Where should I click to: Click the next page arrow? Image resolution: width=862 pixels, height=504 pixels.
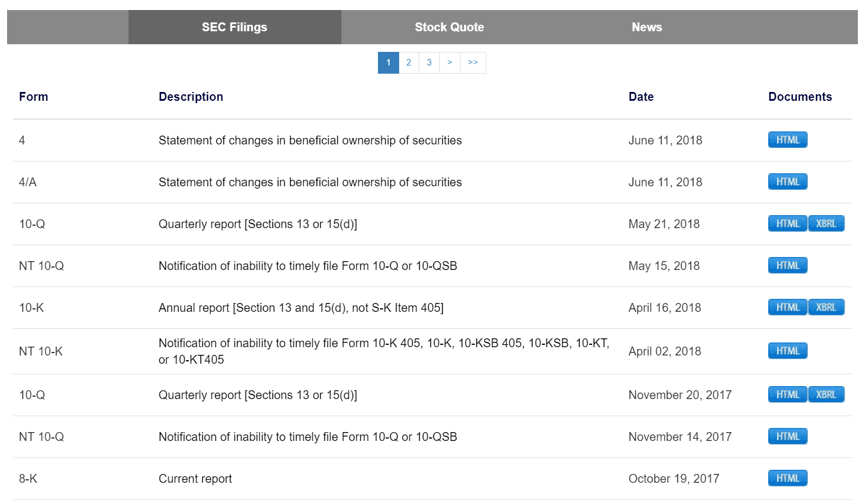pyautogui.click(x=449, y=62)
